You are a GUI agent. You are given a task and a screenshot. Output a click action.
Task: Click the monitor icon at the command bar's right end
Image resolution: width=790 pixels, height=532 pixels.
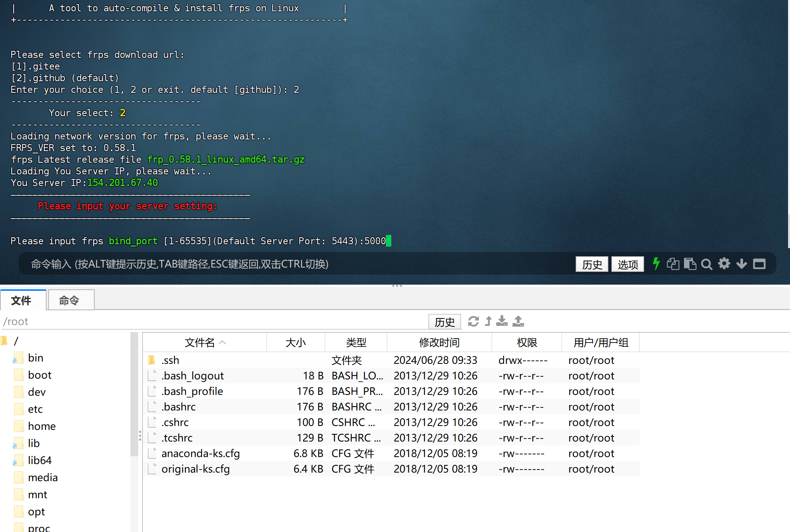(x=760, y=264)
